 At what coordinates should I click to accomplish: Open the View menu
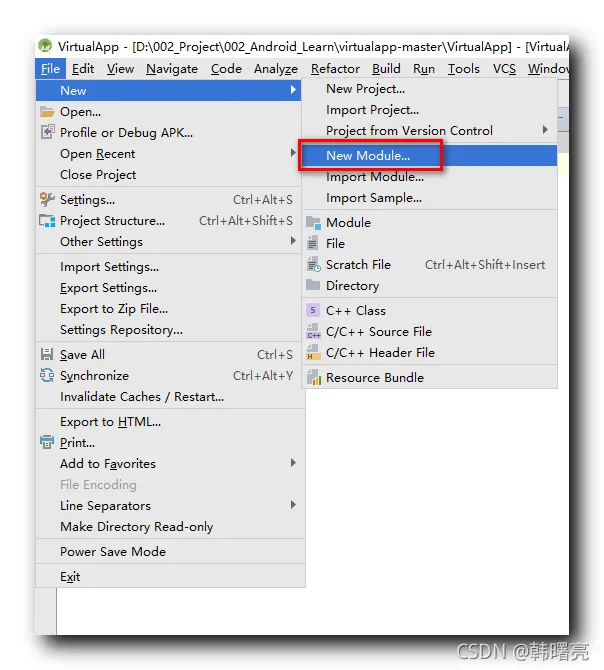coord(120,69)
